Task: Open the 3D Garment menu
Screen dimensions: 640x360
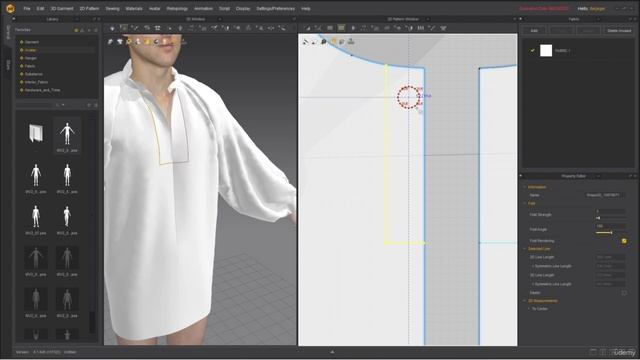Action: tap(62, 9)
